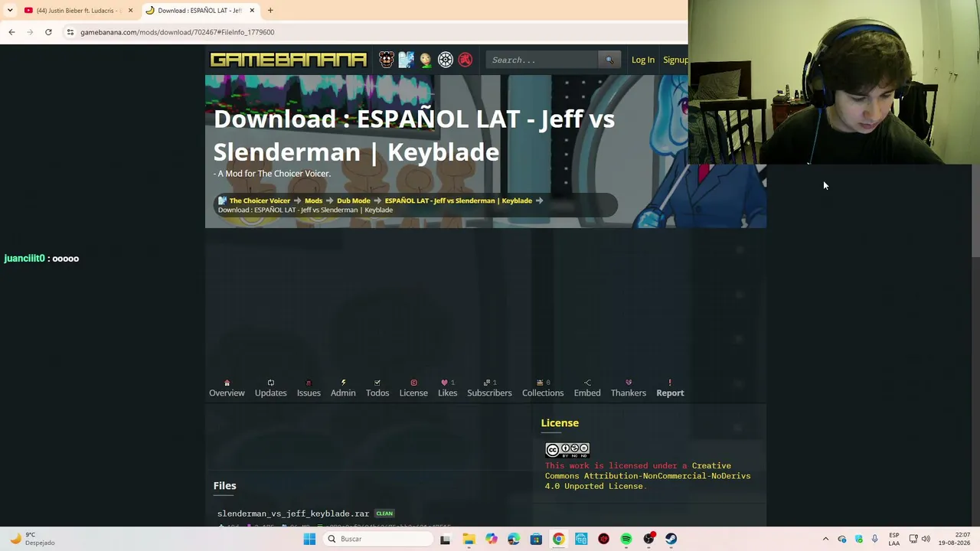This screenshot has height=551, width=980.
Task: Expand the tab search dropdown
Action: click(x=10, y=11)
